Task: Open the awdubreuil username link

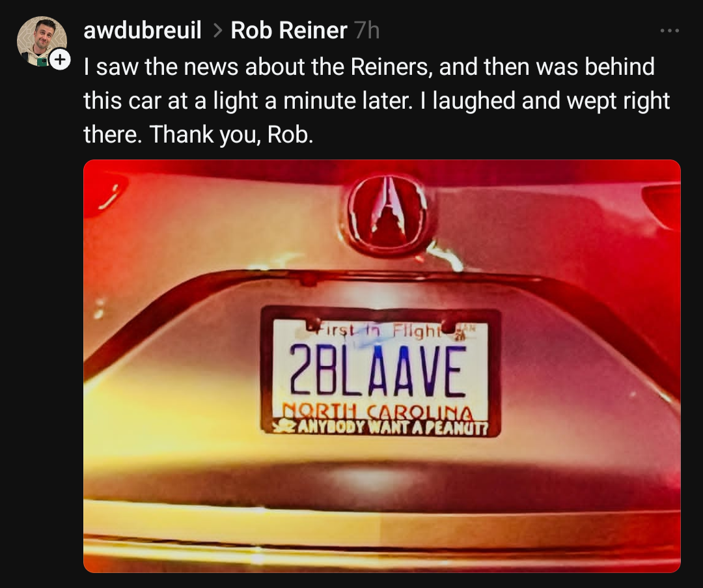Action: click(x=142, y=31)
